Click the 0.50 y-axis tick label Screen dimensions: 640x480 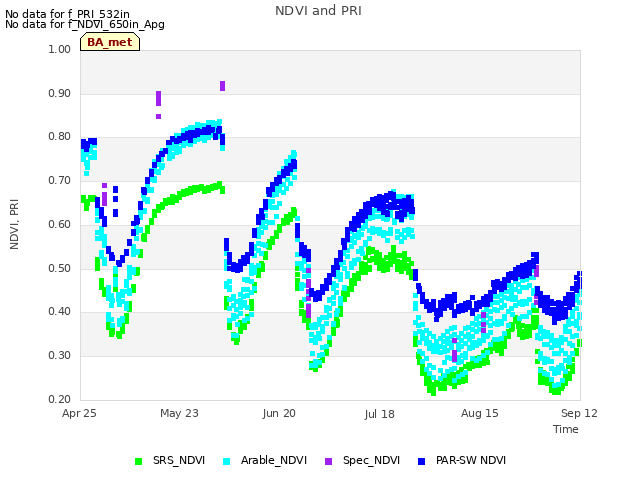click(x=60, y=269)
